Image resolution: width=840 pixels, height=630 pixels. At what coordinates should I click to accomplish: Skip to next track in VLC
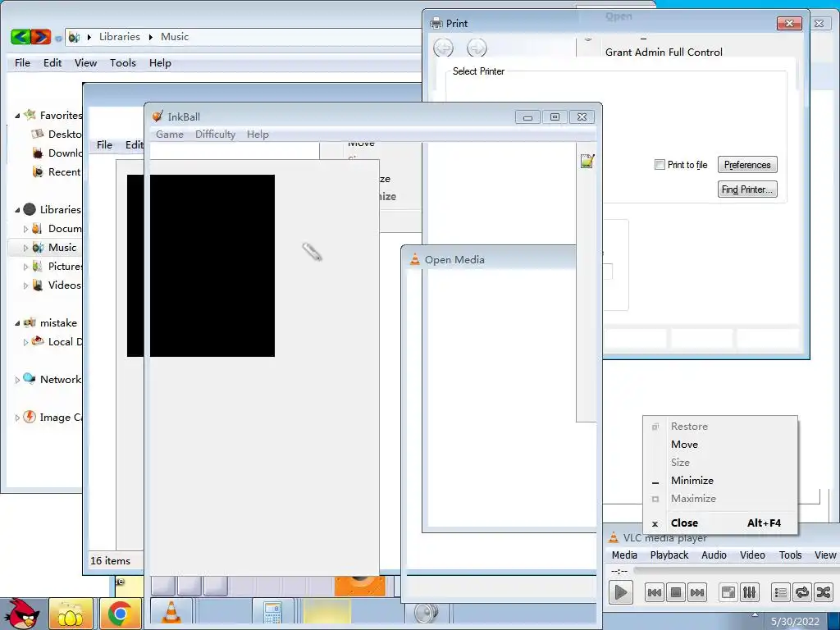click(697, 592)
